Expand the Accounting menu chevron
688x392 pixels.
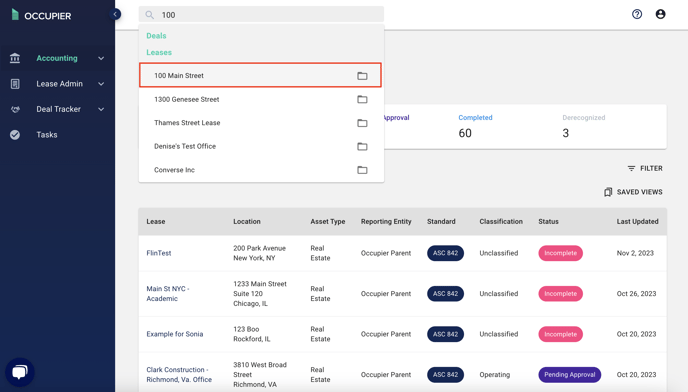point(101,58)
